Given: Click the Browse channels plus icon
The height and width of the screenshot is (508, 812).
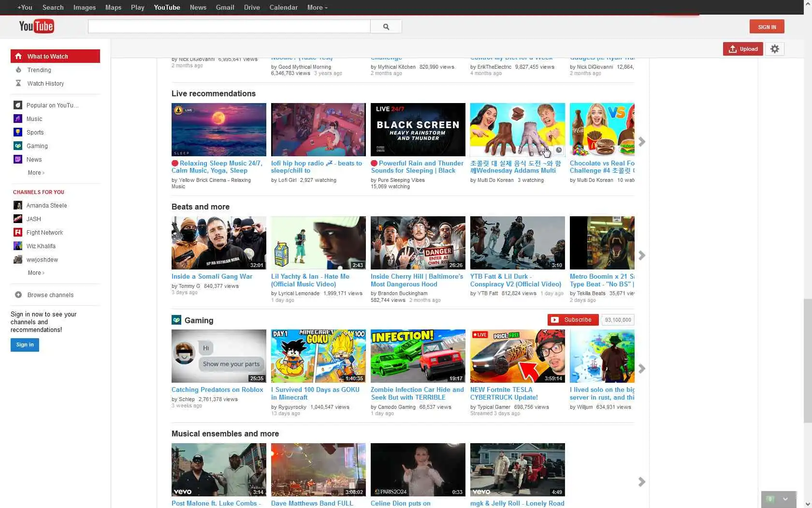Looking at the screenshot, I should (18, 295).
